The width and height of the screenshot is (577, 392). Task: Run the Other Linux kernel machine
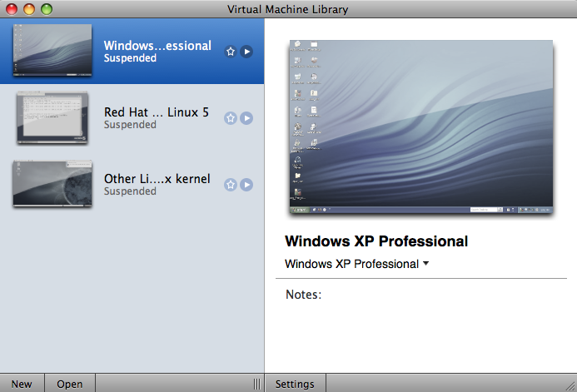[x=246, y=185]
